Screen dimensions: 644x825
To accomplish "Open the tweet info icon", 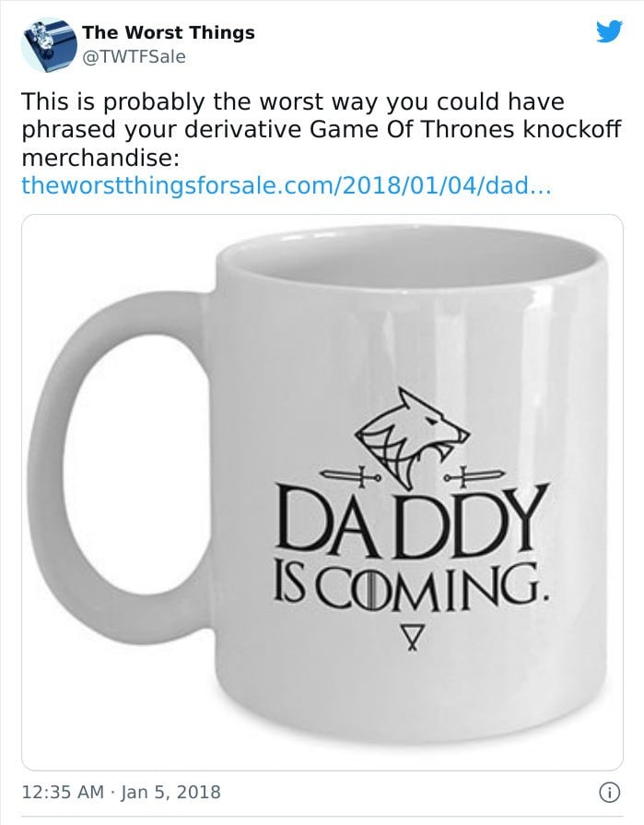I will click(x=610, y=792).
